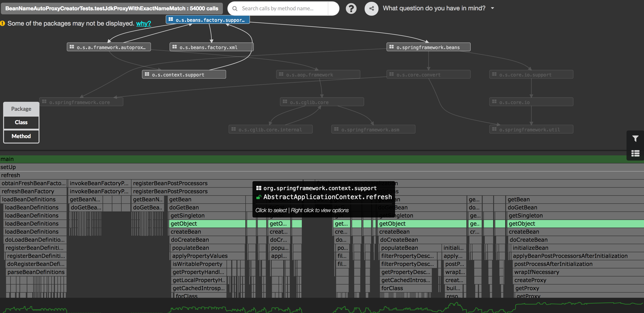644x313 pixels.
Task: Click the o.s.context.support package grid icon
Action: [147, 74]
